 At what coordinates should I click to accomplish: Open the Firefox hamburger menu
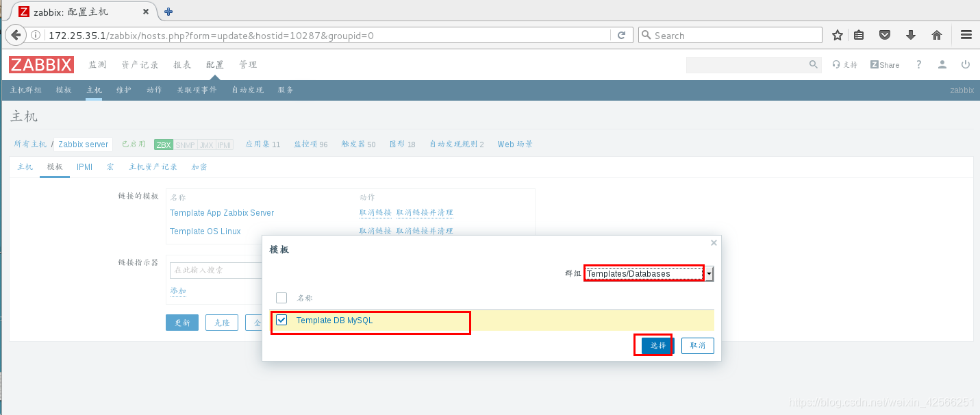coord(966,36)
